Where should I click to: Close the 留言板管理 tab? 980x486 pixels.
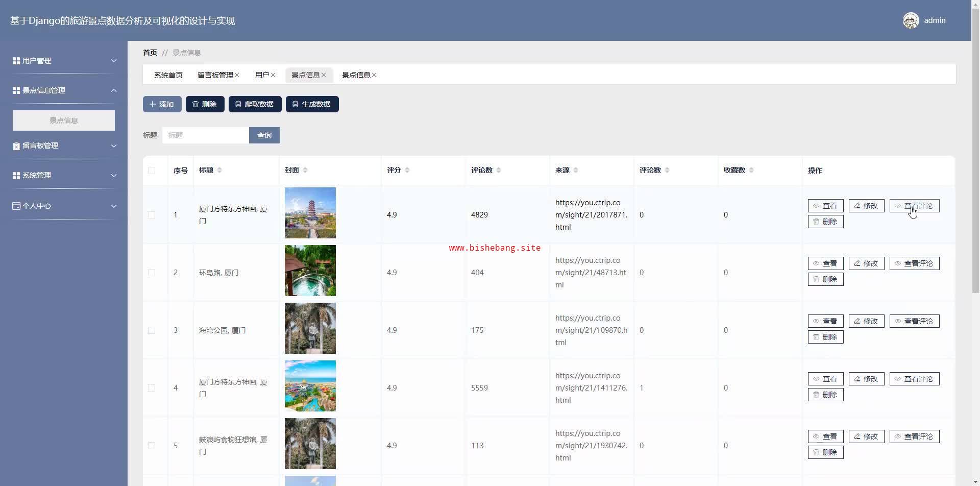[x=237, y=75]
